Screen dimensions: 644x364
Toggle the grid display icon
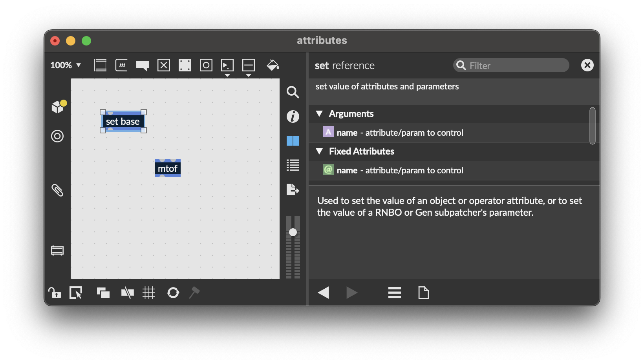[x=149, y=293]
